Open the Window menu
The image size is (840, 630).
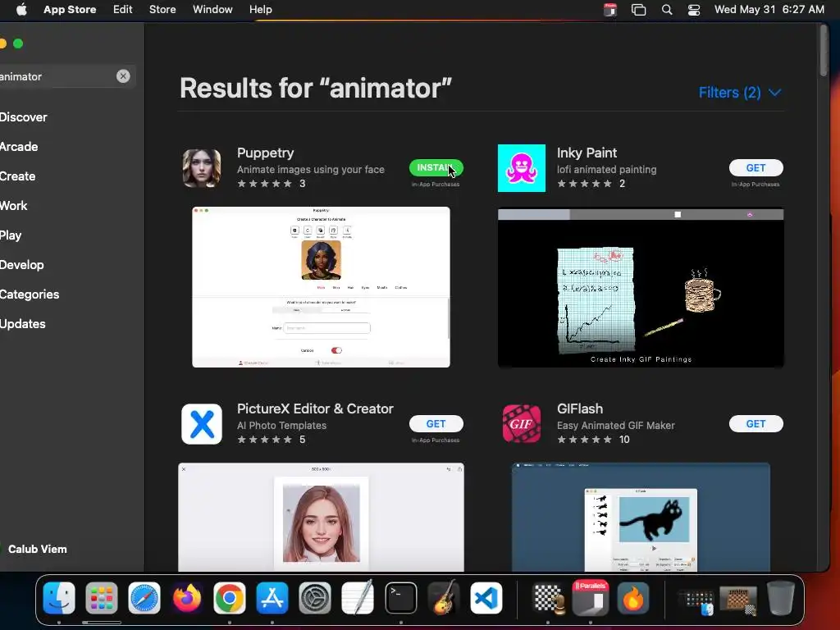click(212, 9)
